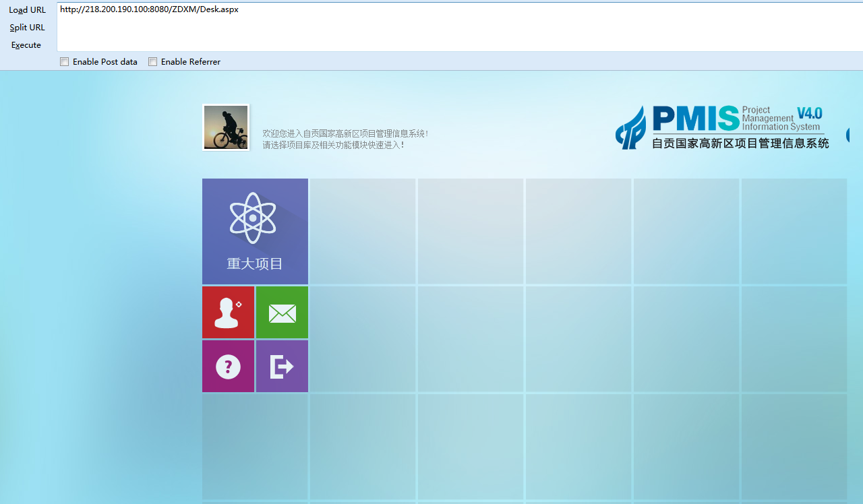This screenshot has width=863, height=504.
Task: Click the text 请选择项目库及相关功能模块快速进入
Action: (x=333, y=145)
